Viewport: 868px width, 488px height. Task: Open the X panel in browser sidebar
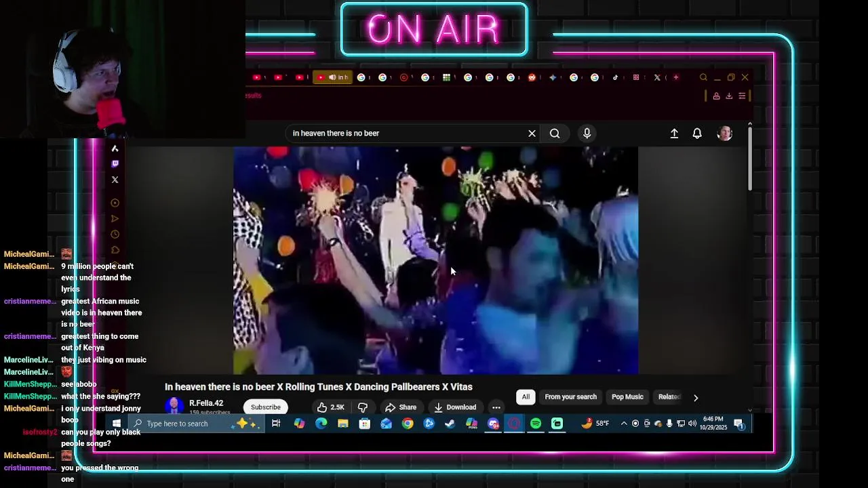coord(115,180)
